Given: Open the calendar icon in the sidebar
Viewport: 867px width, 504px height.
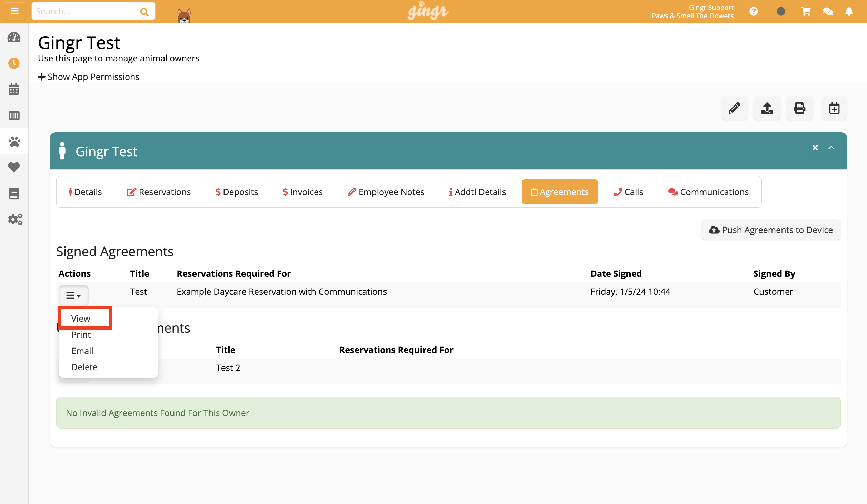Looking at the screenshot, I should 14,89.
